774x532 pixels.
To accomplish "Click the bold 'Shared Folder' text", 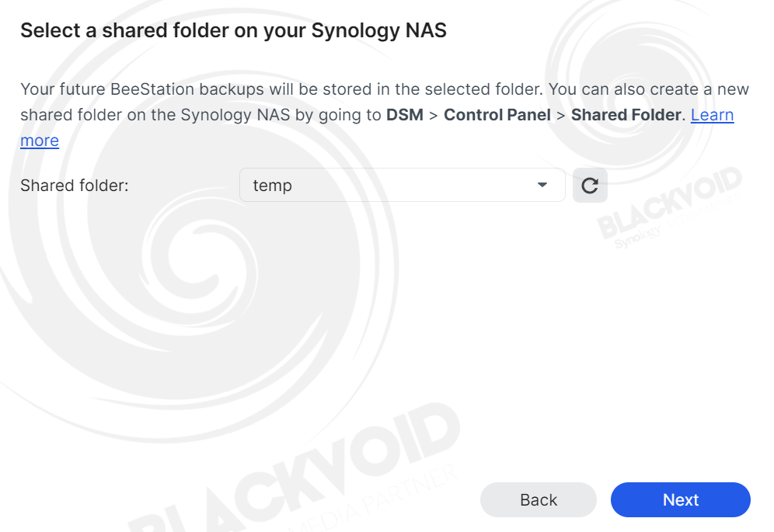I will tap(626, 115).
